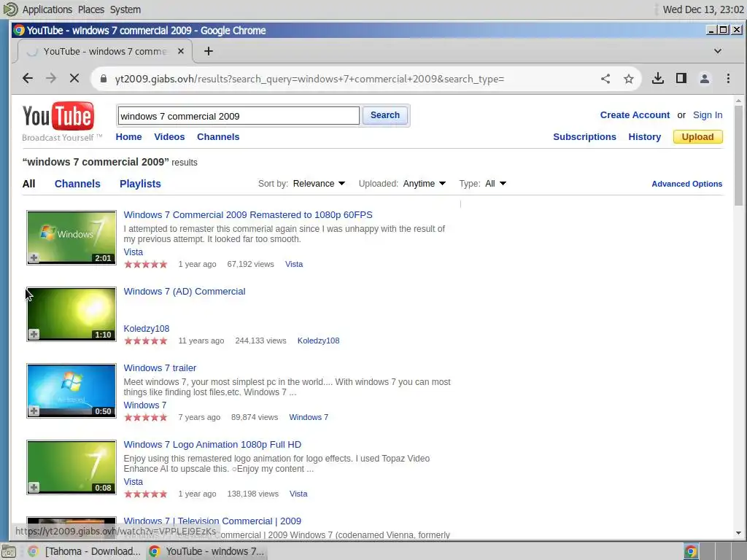The width and height of the screenshot is (747, 560).
Task: Click the Search button
Action: coord(385,115)
